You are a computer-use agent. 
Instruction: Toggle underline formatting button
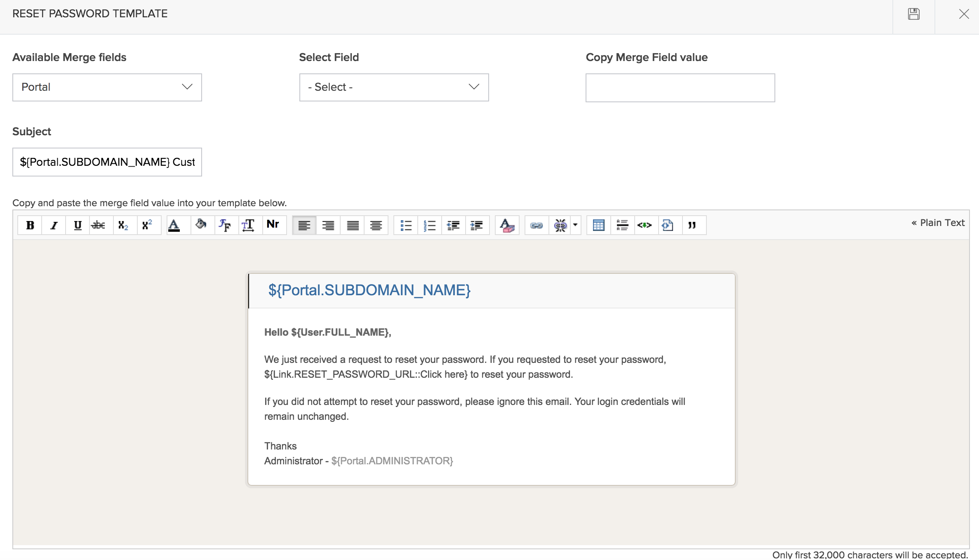pyautogui.click(x=78, y=225)
